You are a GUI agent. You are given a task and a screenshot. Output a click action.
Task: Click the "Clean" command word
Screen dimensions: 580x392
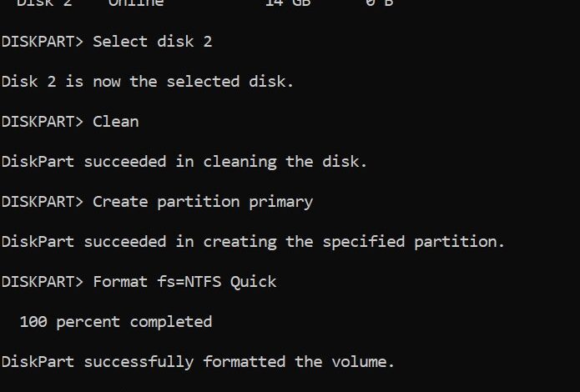[x=115, y=121]
